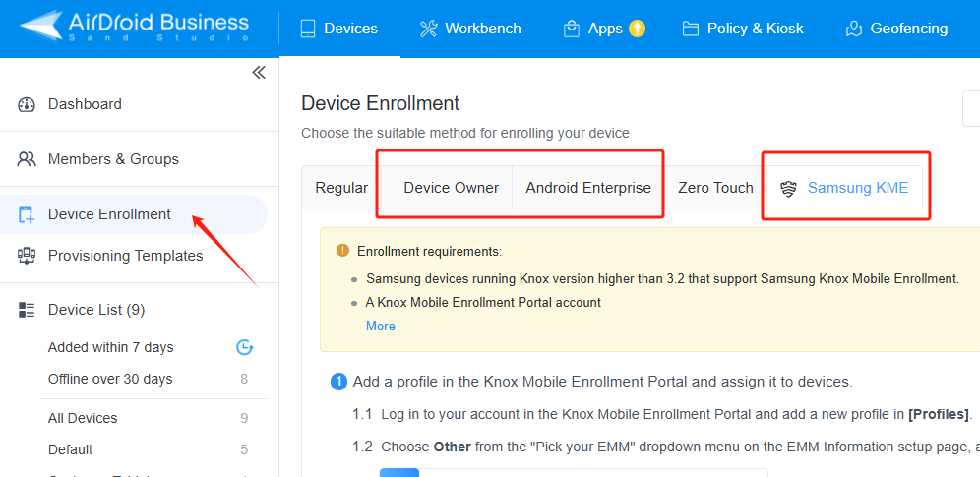Screen dimensions: 980x477
Task: Click 'A Knox Mobile Enrollment Portal account' text
Action: point(483,303)
